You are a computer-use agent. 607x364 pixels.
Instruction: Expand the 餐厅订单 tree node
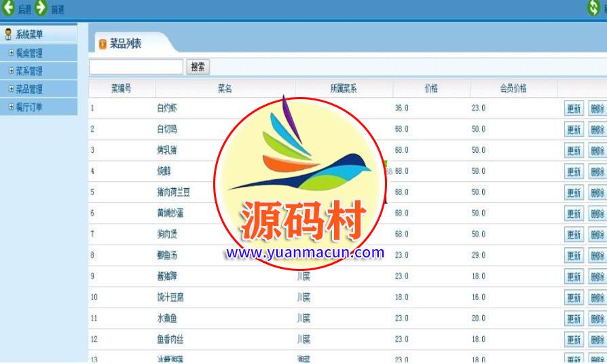pyautogui.click(x=11, y=107)
